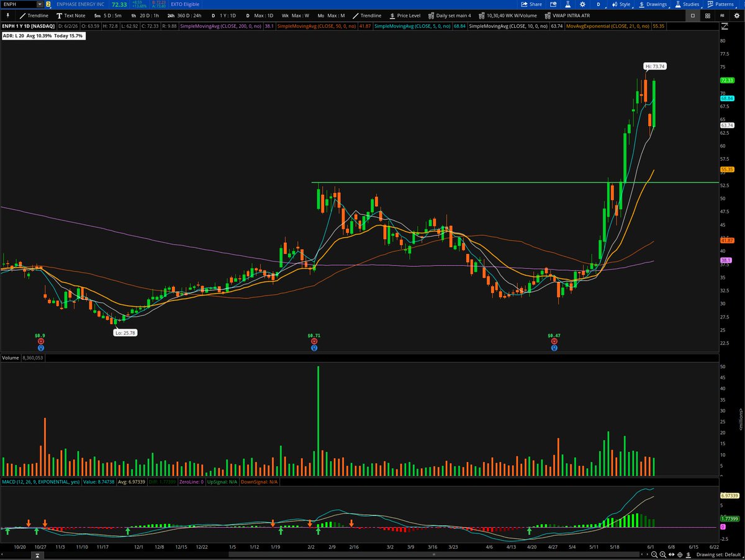Click the MACD study header label

click(40, 482)
